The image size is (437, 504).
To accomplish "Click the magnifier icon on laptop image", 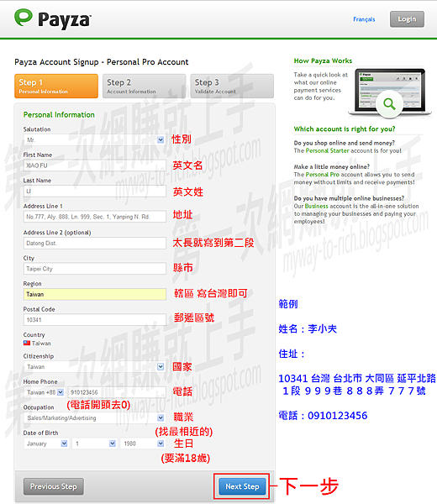I will click(x=389, y=104).
